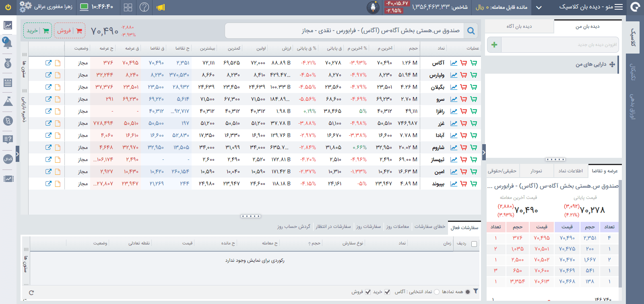Click the red فروش sell button

[70, 31]
